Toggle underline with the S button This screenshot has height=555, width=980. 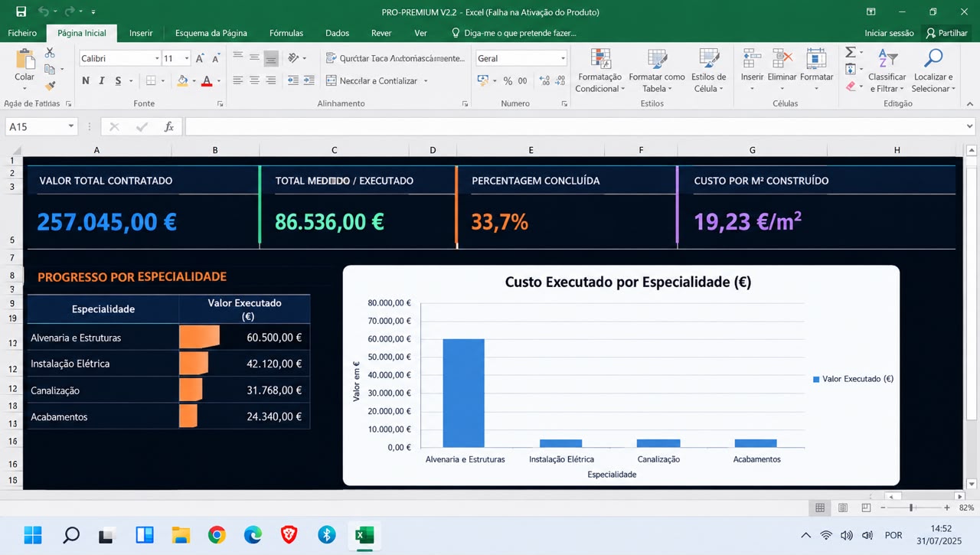[118, 80]
